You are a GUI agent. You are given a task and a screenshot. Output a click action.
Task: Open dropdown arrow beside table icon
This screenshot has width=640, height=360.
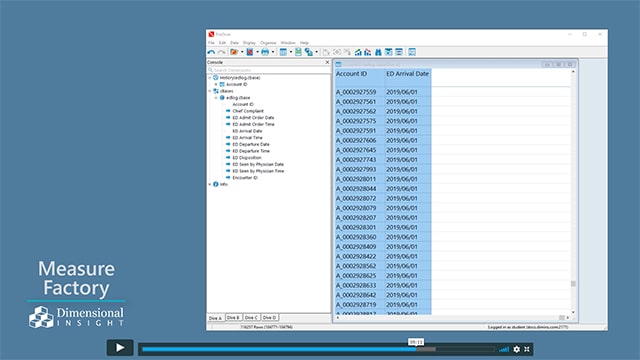pyautogui.click(x=291, y=52)
